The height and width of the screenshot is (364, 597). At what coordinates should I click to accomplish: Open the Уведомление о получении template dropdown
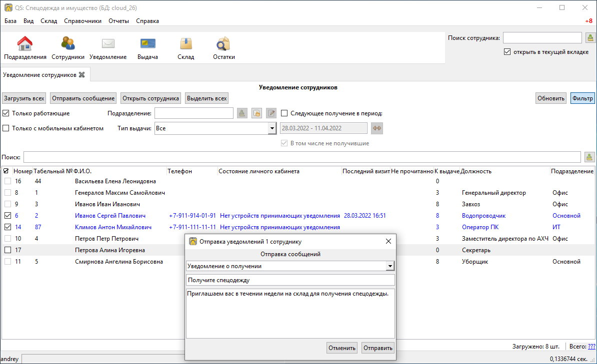[x=390, y=266]
